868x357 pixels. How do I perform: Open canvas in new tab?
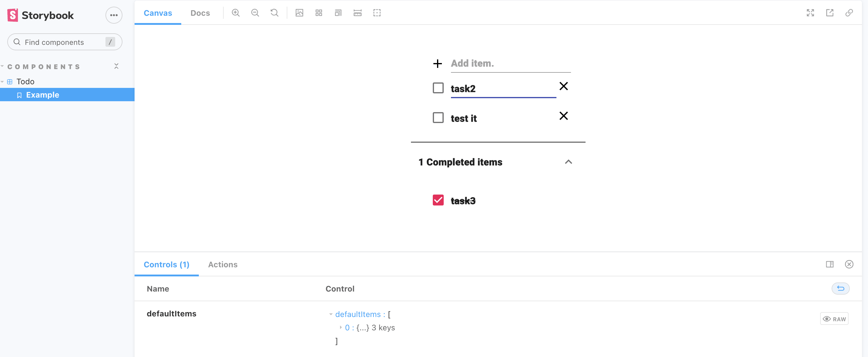point(830,13)
